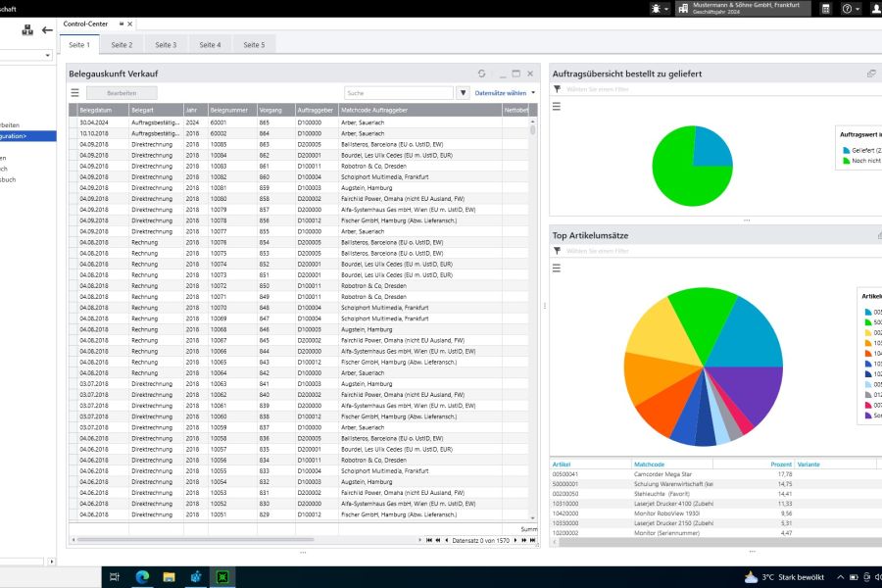Viewport: 882px width, 588px height.
Task: Go to the previous record in the navigator
Action: [x=447, y=540]
